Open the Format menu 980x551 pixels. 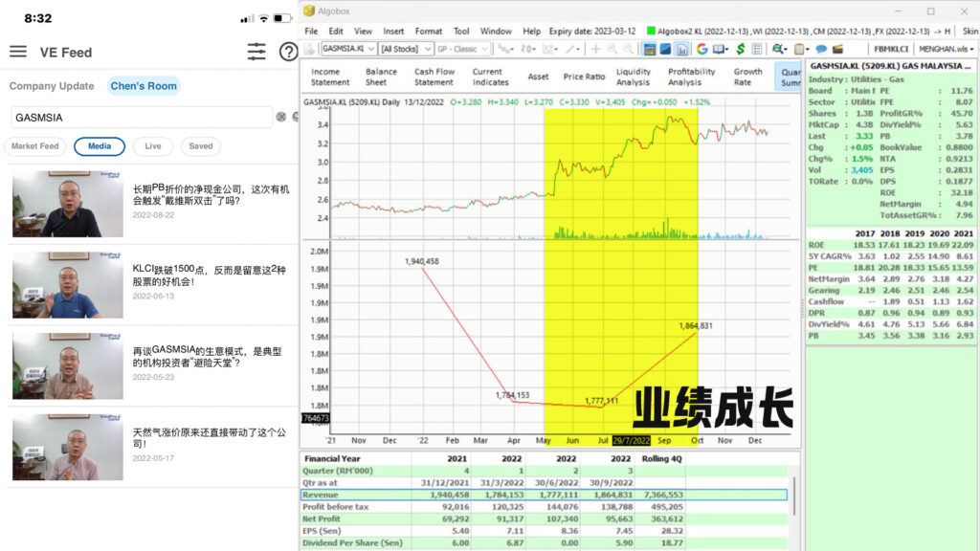(429, 32)
